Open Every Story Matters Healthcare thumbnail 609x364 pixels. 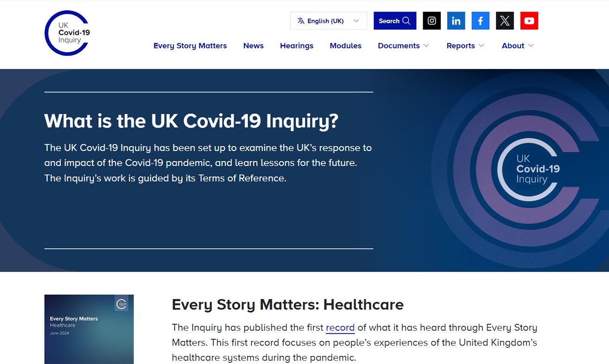point(89,329)
